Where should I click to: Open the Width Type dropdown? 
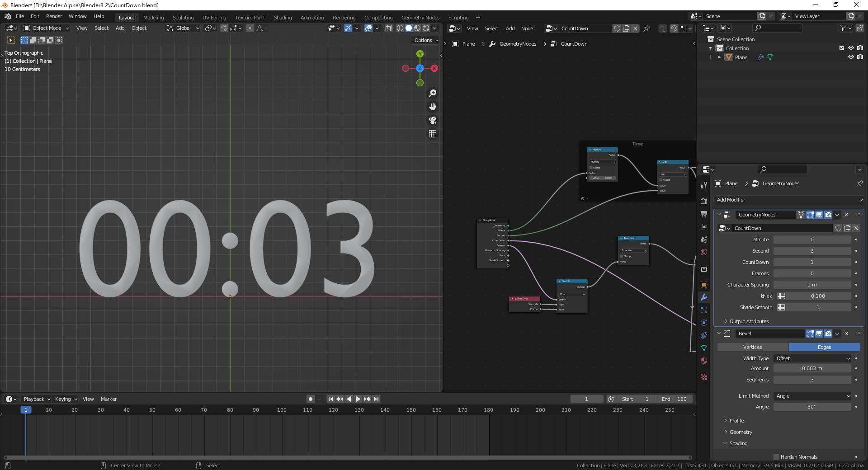click(x=811, y=358)
